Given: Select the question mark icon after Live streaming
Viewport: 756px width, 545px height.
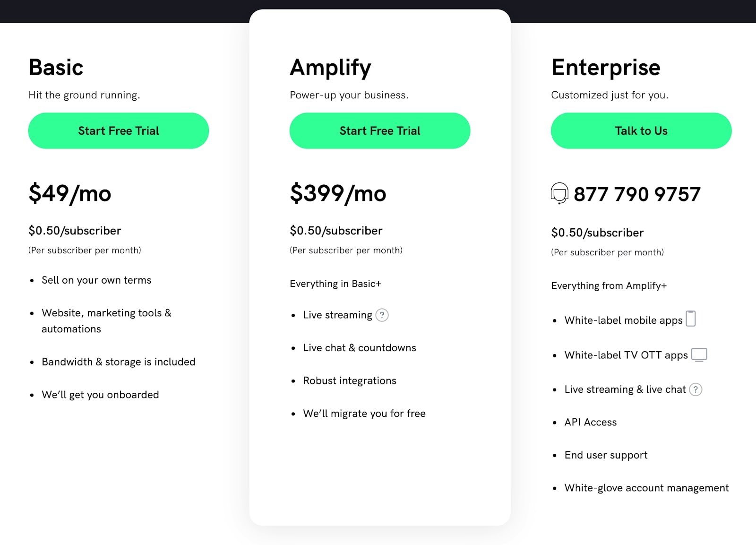Looking at the screenshot, I should 383,315.
